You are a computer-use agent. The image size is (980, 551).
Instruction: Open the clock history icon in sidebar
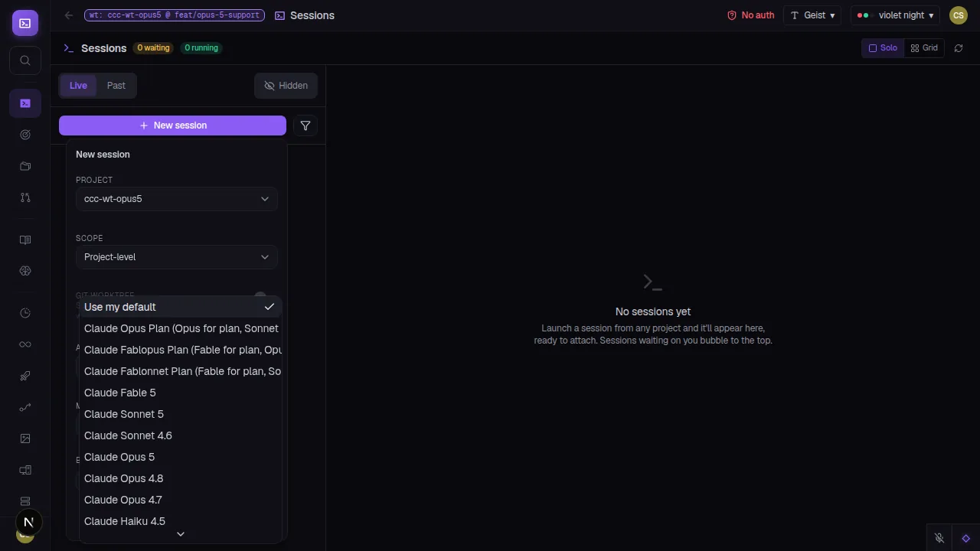click(x=25, y=313)
